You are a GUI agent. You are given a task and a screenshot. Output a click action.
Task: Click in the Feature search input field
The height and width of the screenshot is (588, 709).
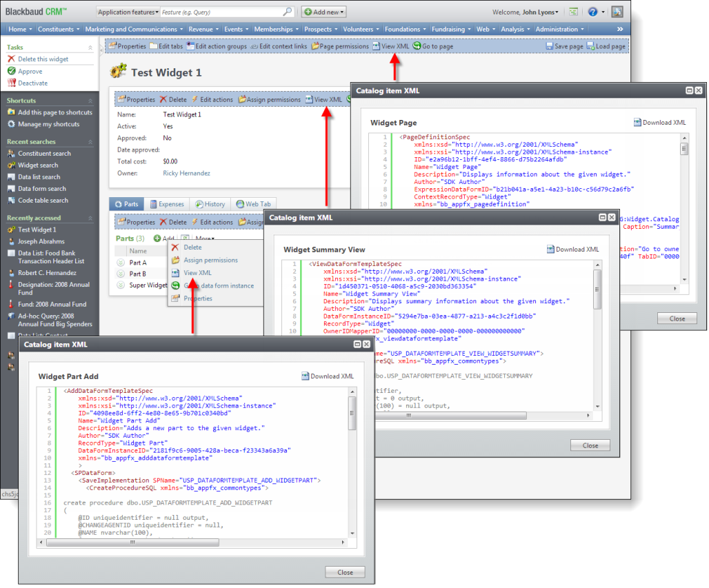coord(221,12)
